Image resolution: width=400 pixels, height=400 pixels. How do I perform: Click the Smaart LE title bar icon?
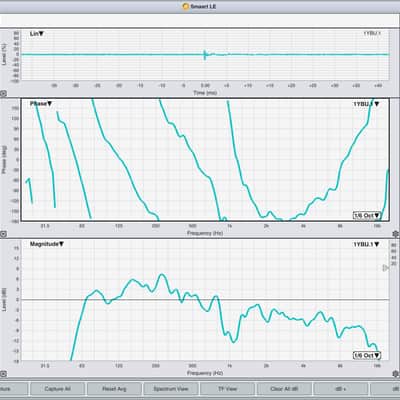click(x=186, y=6)
